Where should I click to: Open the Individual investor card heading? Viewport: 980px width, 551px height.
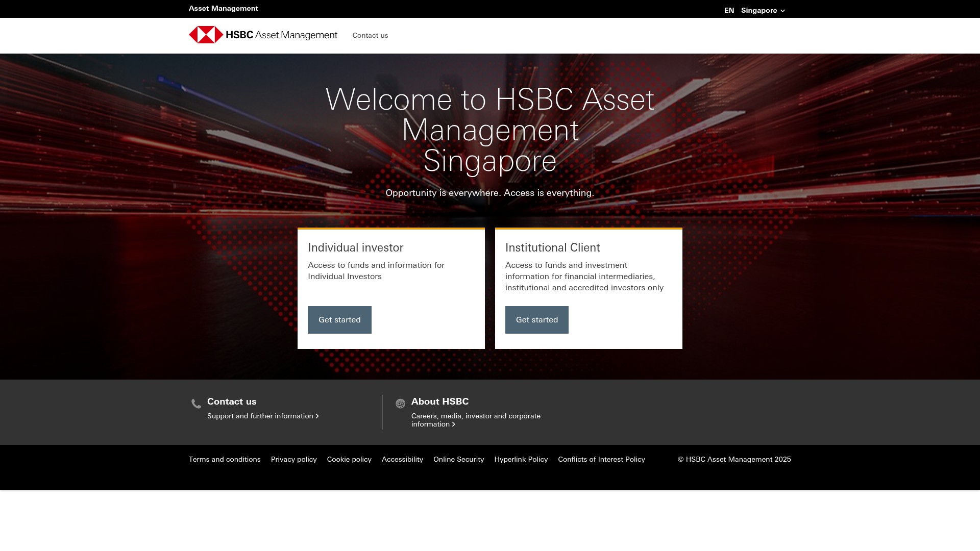tap(356, 247)
